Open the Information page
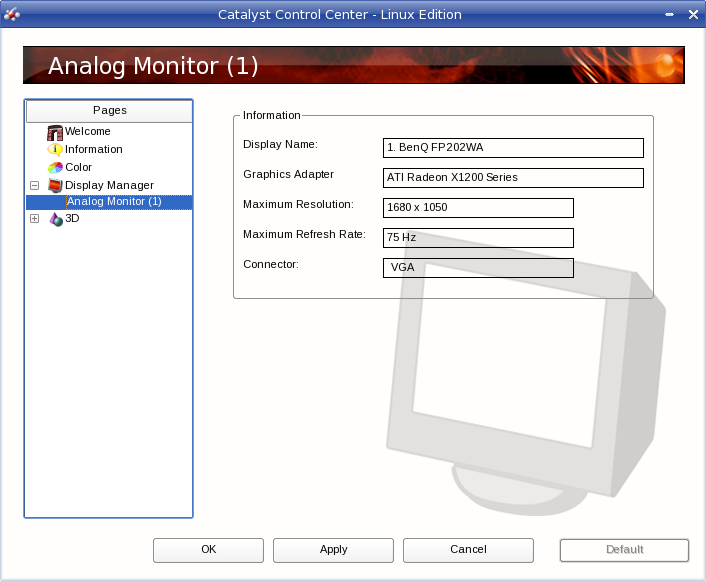Screen dimensions: 706x581 94,149
